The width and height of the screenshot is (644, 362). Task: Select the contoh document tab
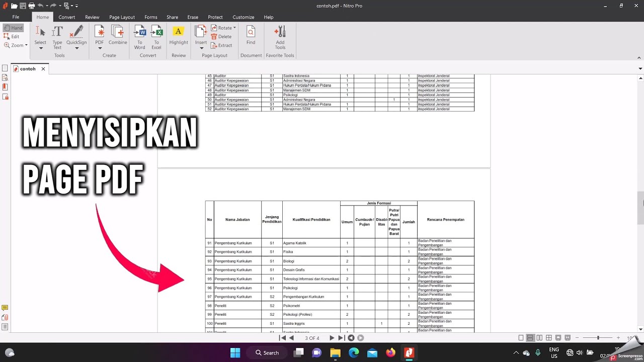coord(29,69)
